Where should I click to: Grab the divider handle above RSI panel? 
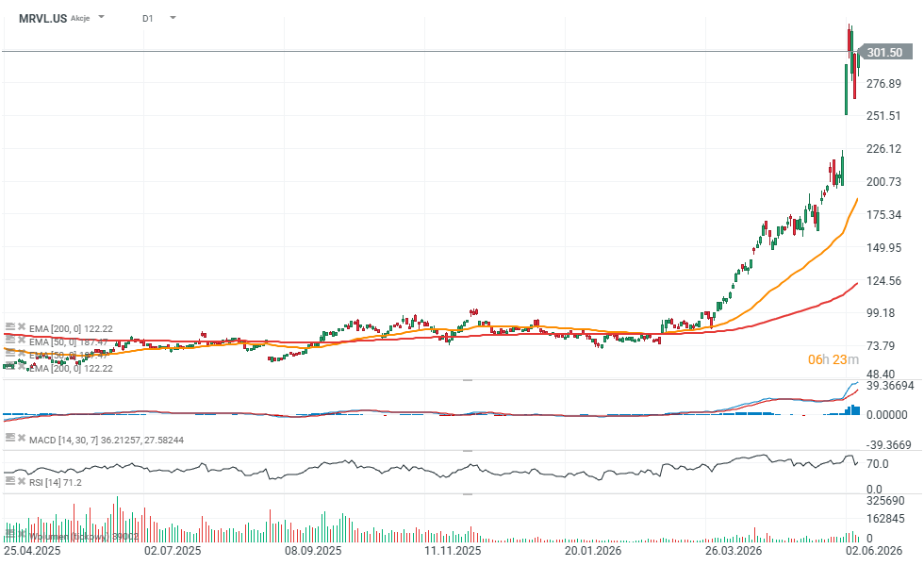coord(468,451)
